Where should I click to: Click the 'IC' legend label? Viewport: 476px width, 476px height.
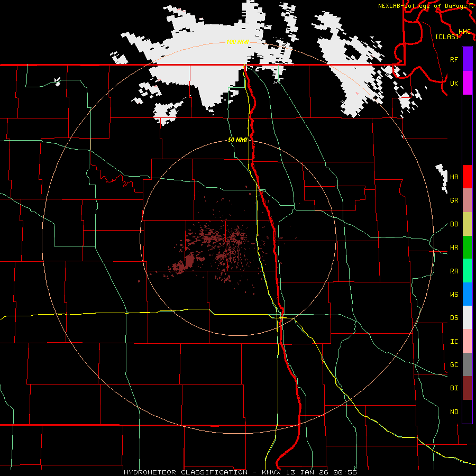454,342
